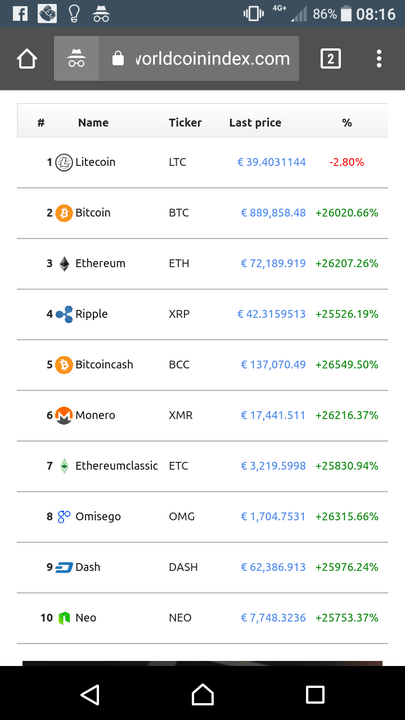Click the Ethereum diamond logo
Viewport: 405px width, 720px height.
pos(64,264)
